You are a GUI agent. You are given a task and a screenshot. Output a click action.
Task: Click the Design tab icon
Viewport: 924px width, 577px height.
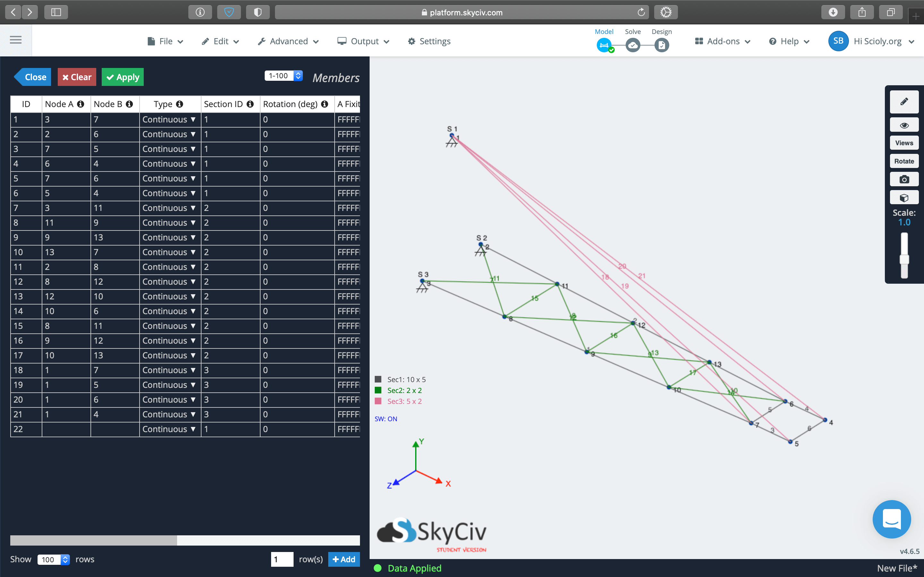pyautogui.click(x=661, y=45)
